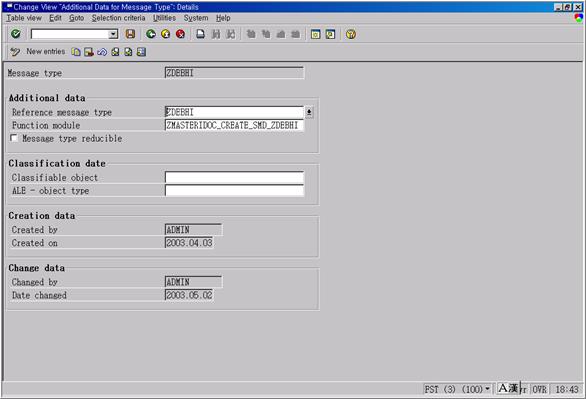Click the Find binoculars icon
The height and width of the screenshot is (399, 586).
tap(216, 34)
